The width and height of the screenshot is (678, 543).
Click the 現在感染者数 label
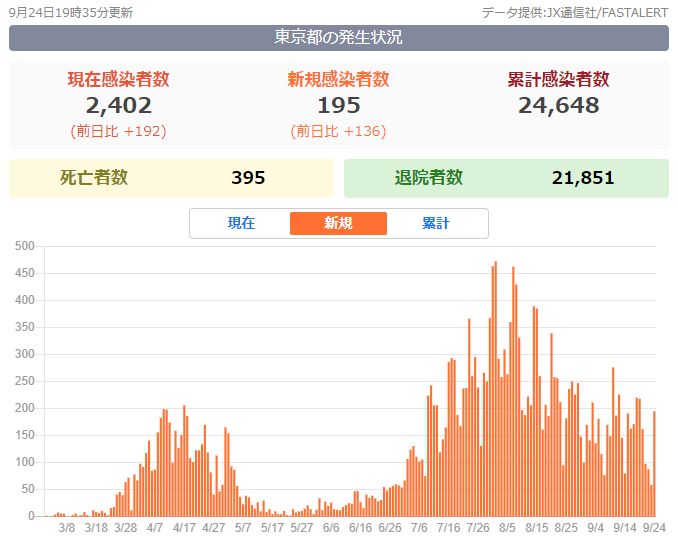pyautogui.click(x=118, y=79)
